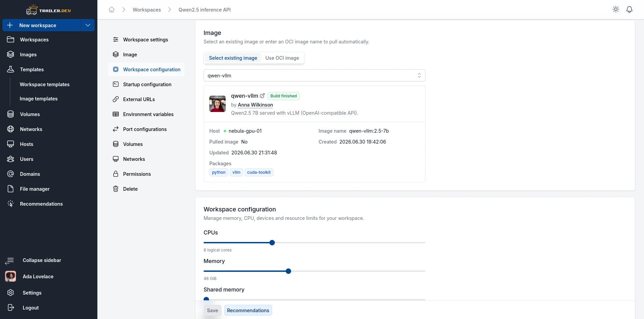Adjust the CPUs slider handle
644x319 pixels.
pos(272,243)
